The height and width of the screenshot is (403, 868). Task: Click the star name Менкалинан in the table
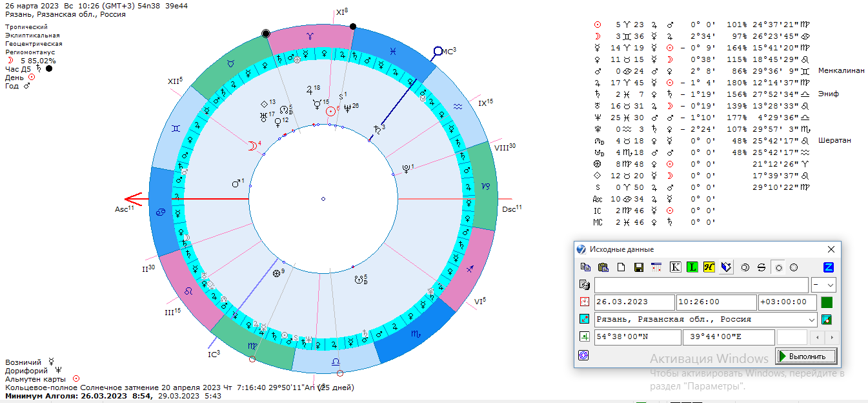pyautogui.click(x=841, y=70)
